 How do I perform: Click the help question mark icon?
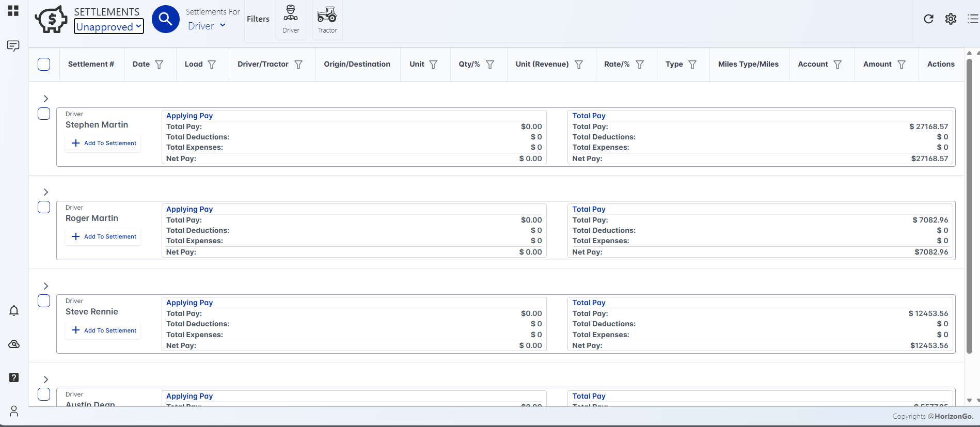[x=14, y=377]
